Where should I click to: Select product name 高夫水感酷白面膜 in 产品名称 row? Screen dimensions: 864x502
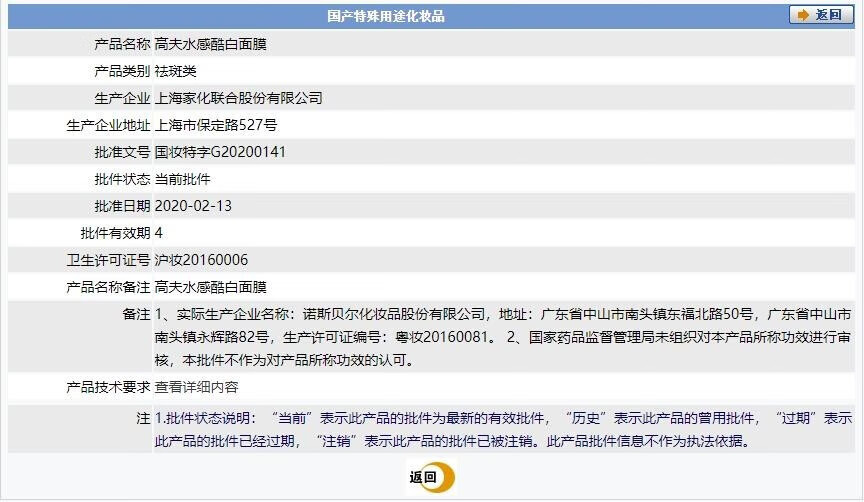[210, 44]
